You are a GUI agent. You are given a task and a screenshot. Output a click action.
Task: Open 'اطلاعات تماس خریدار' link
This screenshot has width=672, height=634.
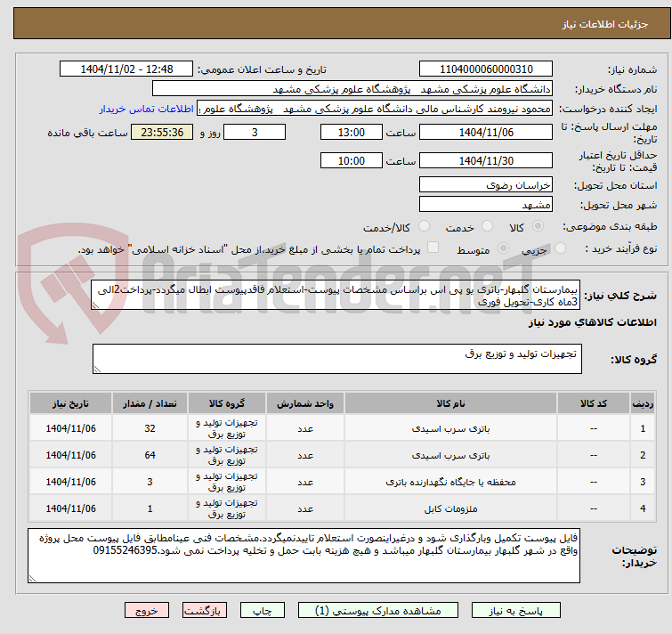[x=147, y=109]
